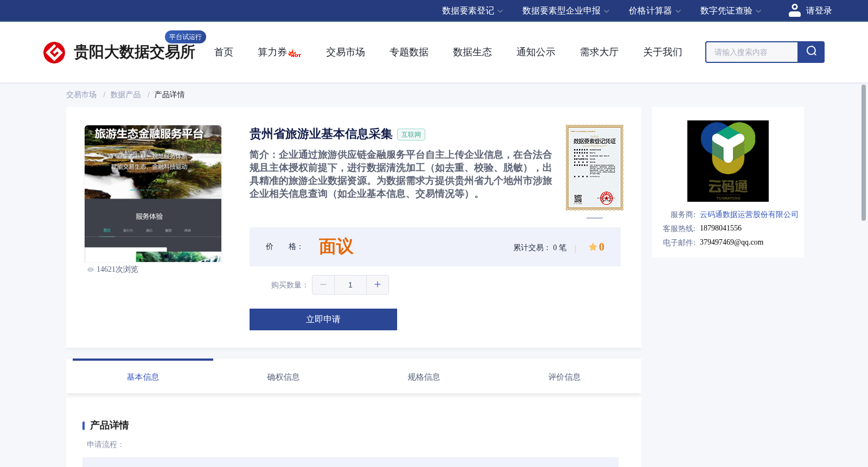Click the 平台试运行 badge
Viewport: 868px width, 467px height.
tap(186, 37)
